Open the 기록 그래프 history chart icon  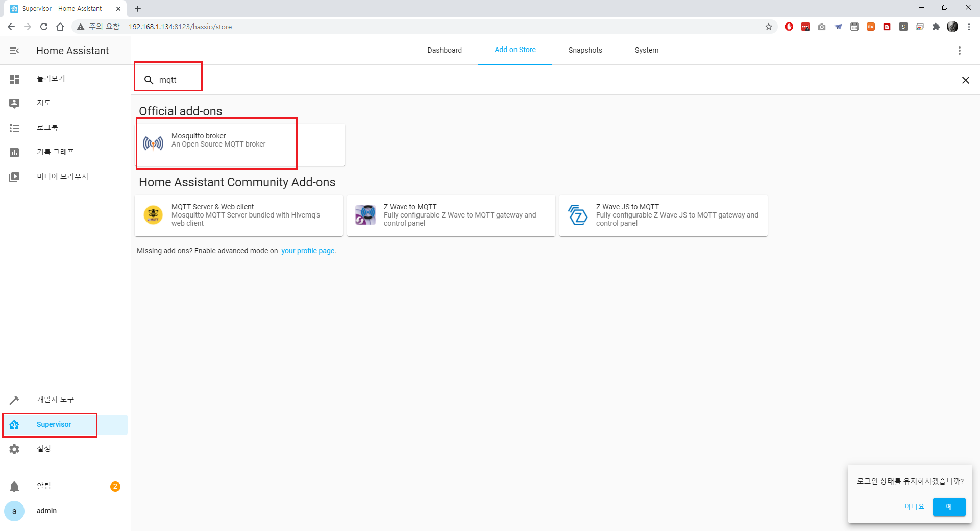(14, 152)
